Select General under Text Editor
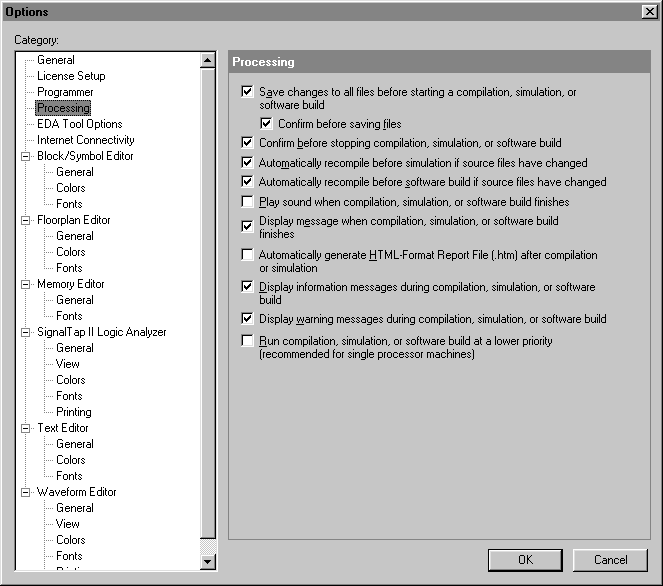This screenshot has height=586, width=663. click(75, 444)
